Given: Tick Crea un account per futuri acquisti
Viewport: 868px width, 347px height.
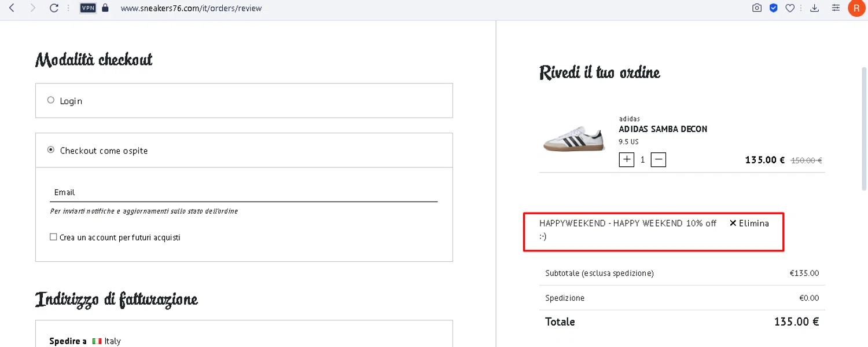Looking at the screenshot, I should (x=53, y=237).
